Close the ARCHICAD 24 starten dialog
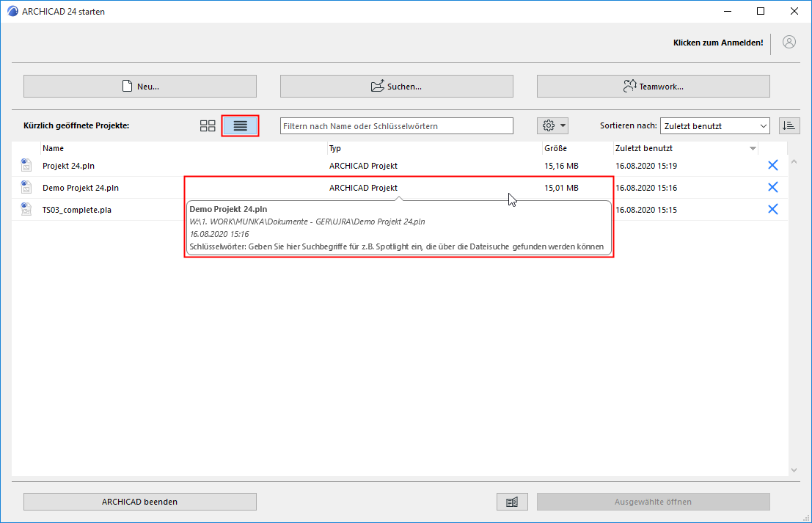812x523 pixels. coord(794,12)
